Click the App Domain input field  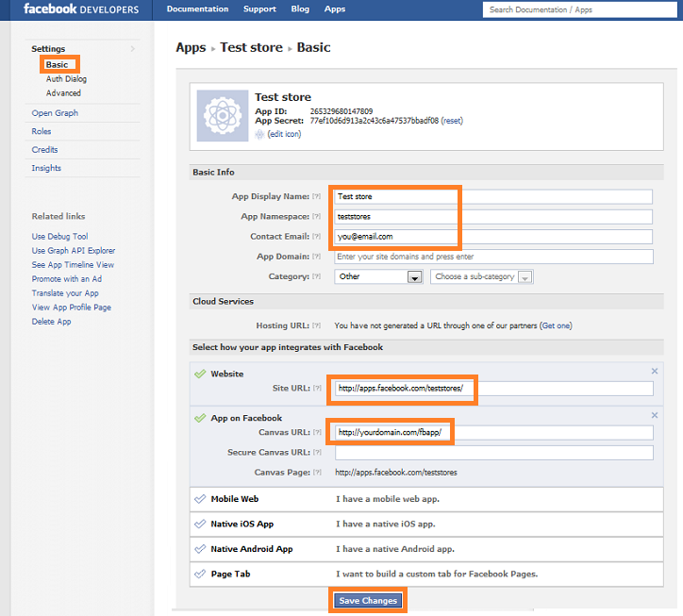493,257
